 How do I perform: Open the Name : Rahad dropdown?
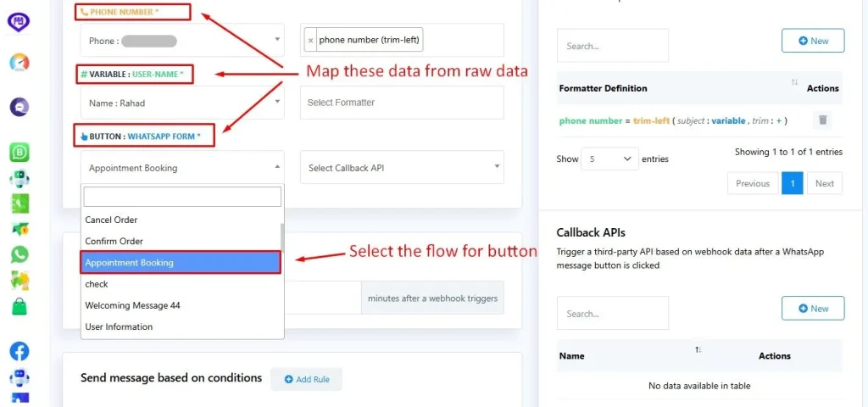[182, 103]
